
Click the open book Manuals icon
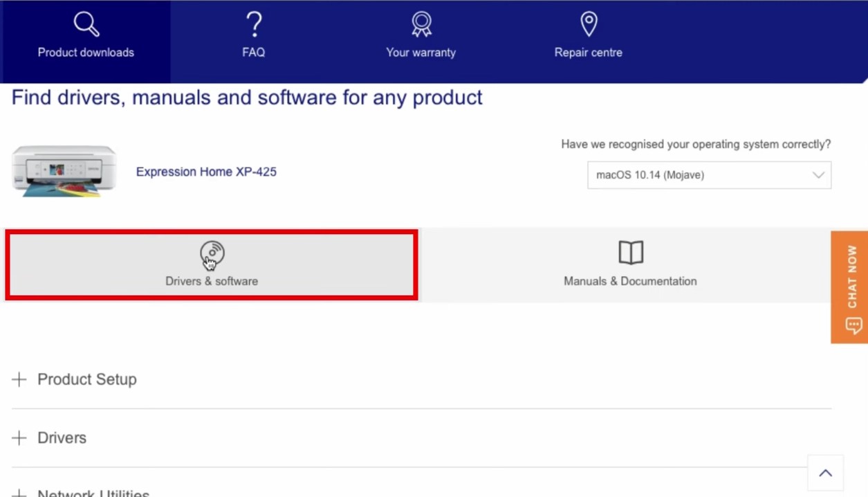tap(631, 253)
